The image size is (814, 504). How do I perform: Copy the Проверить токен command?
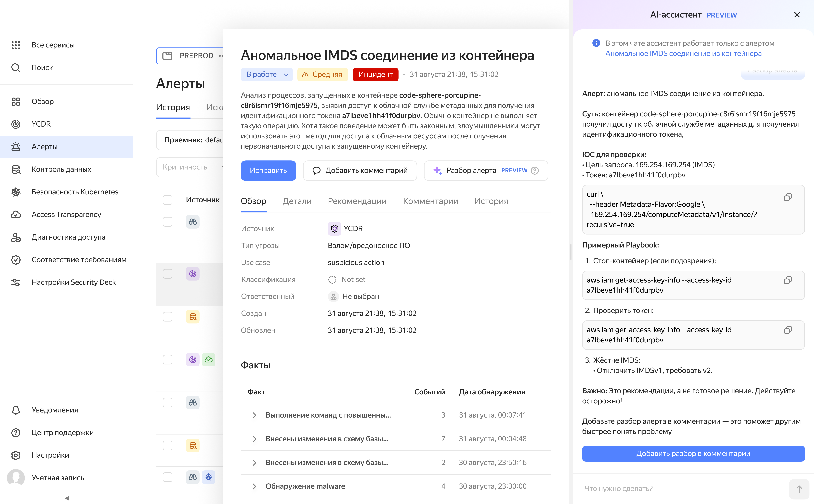click(788, 330)
